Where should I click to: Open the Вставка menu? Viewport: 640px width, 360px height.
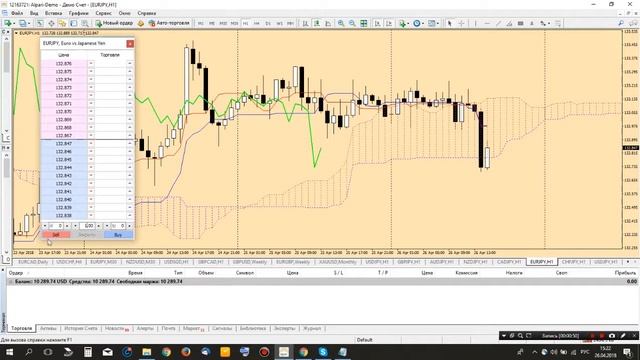53,13
